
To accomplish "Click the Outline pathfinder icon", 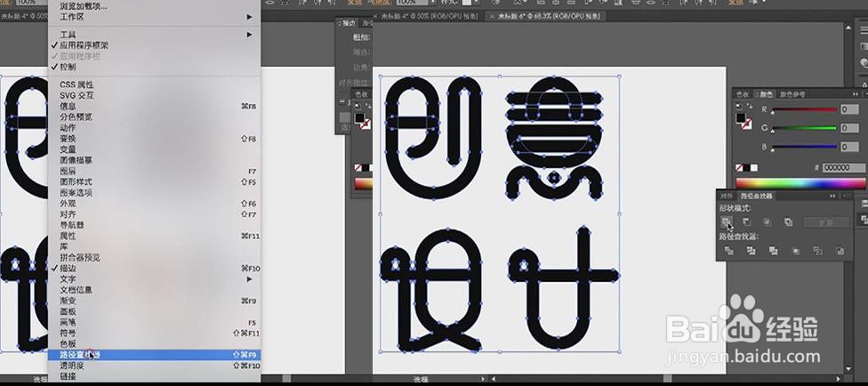I will 817,251.
